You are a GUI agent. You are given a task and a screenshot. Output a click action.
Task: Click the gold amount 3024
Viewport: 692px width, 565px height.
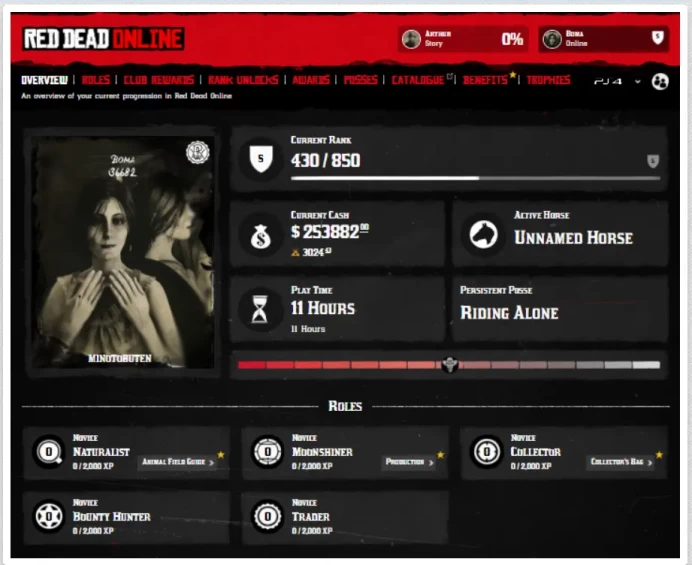pos(316,252)
